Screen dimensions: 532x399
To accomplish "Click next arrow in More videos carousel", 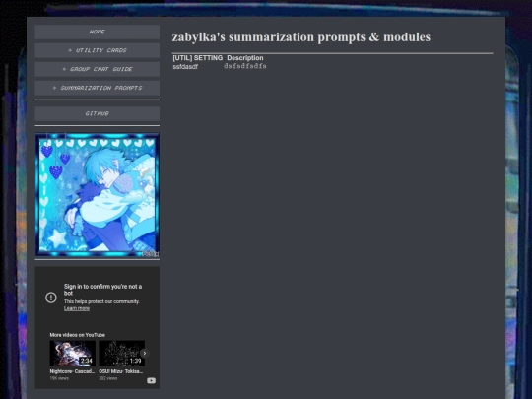I will [145, 354].
